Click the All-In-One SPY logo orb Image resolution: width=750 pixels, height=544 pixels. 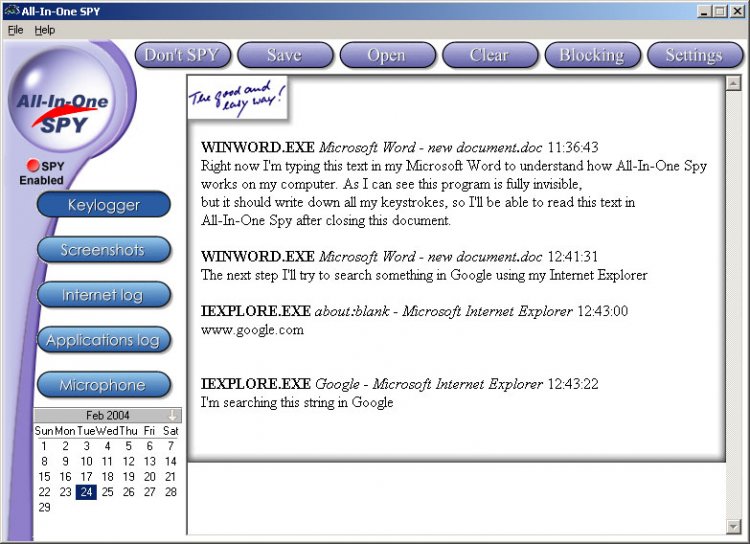click(63, 100)
